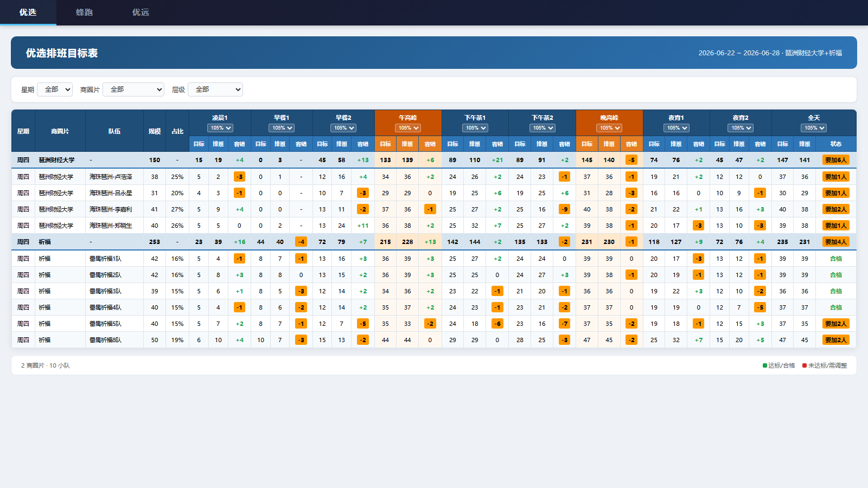
Task: Click the 规模 column header
Action: [x=155, y=131]
